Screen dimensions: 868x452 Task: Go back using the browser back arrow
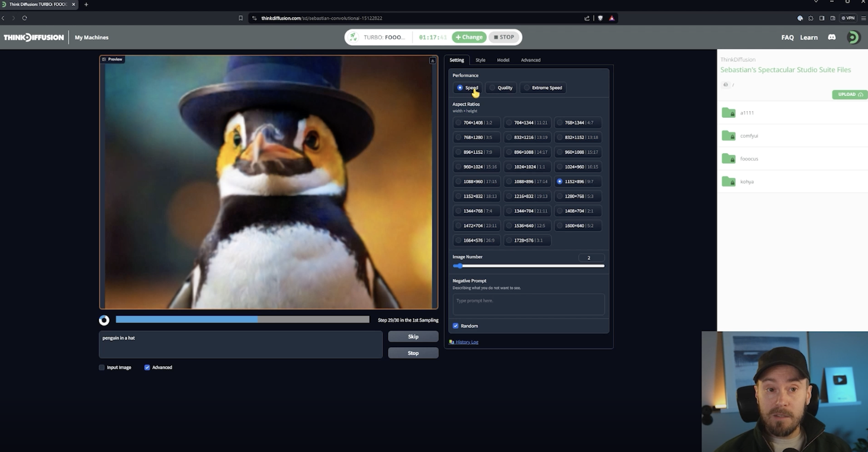click(x=3, y=18)
